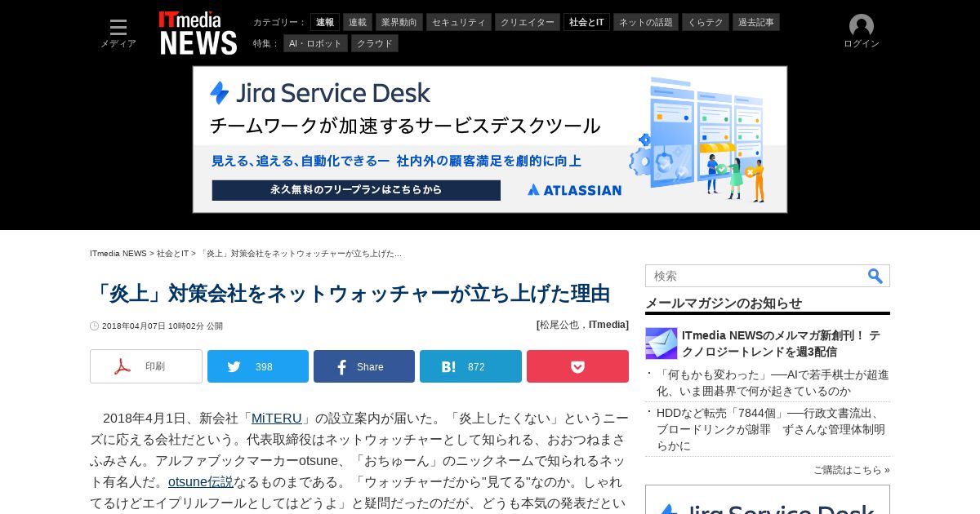Open the ITmedia NEWSのメルマガ新創刊 link
Viewport: 980px width, 514px height.
(x=781, y=343)
